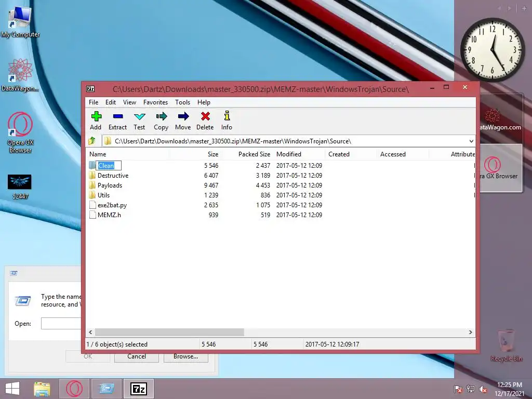Image resolution: width=532 pixels, height=399 pixels.
Task: Select the Payloads folder icon
Action: coord(92,185)
